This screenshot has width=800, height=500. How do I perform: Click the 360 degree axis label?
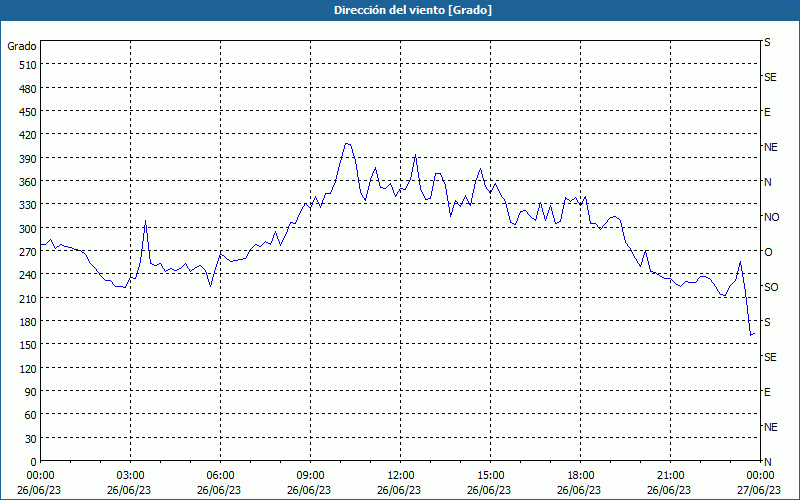tap(29, 182)
